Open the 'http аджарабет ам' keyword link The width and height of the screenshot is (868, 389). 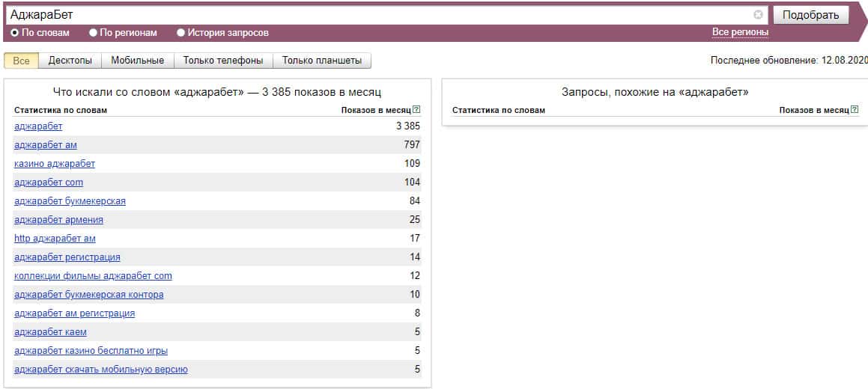[55, 239]
